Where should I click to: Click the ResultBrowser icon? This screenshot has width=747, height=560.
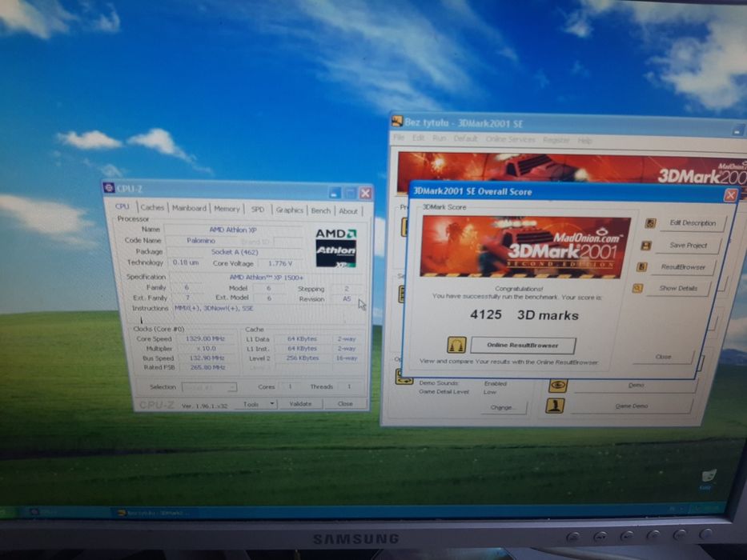click(x=641, y=267)
